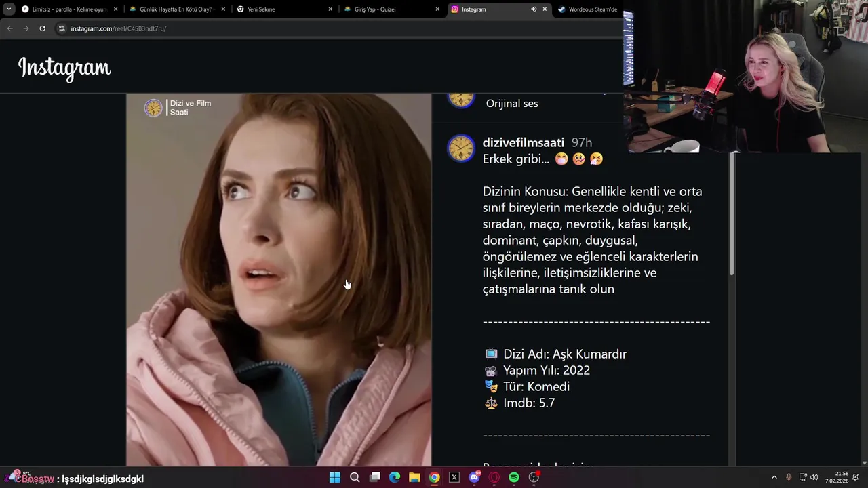Open the X app on the taskbar

click(x=454, y=477)
